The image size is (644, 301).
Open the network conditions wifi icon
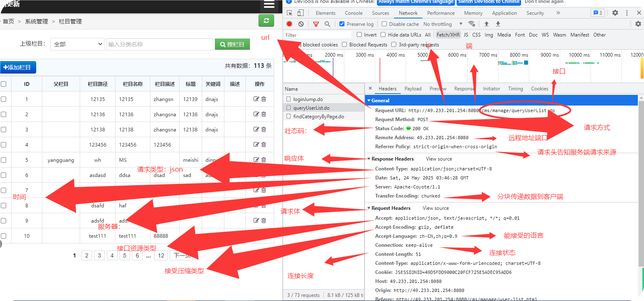pos(472,24)
